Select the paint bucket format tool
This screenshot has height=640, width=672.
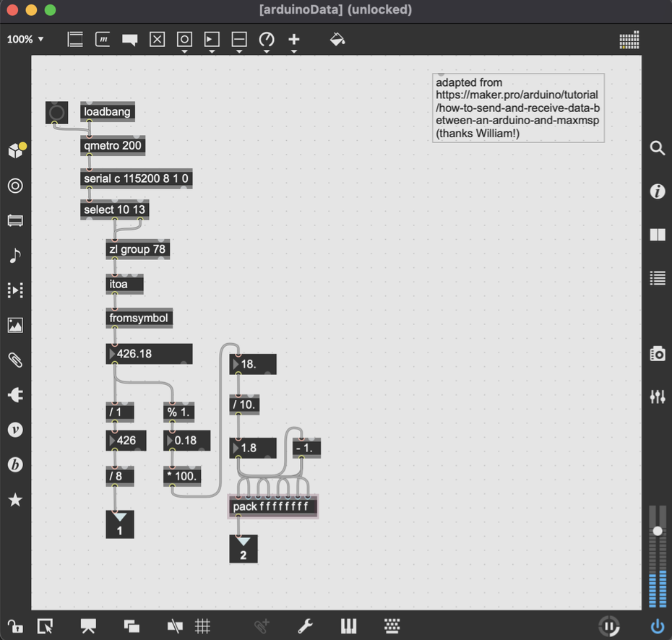point(337,40)
